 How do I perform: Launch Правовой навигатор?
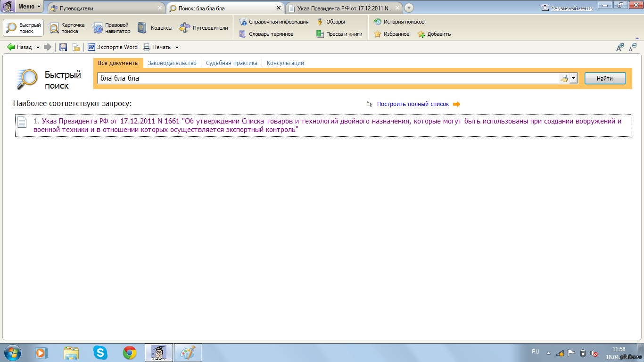111,28
